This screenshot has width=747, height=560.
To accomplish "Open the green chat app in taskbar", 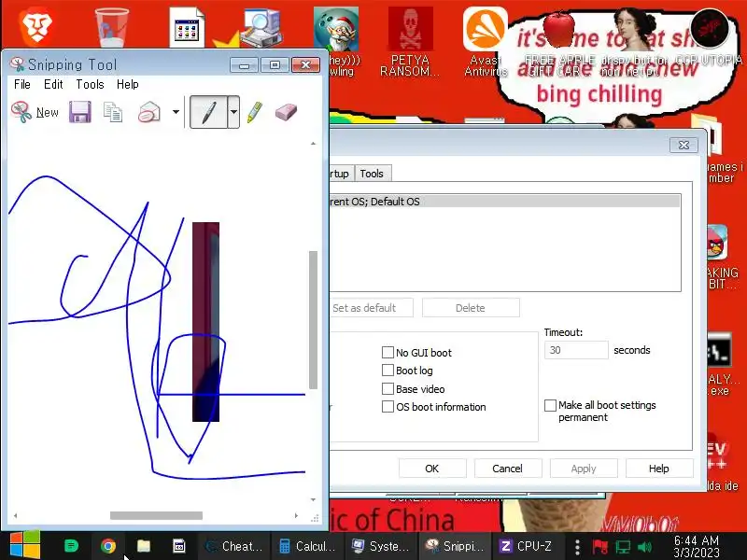I will 71,546.
